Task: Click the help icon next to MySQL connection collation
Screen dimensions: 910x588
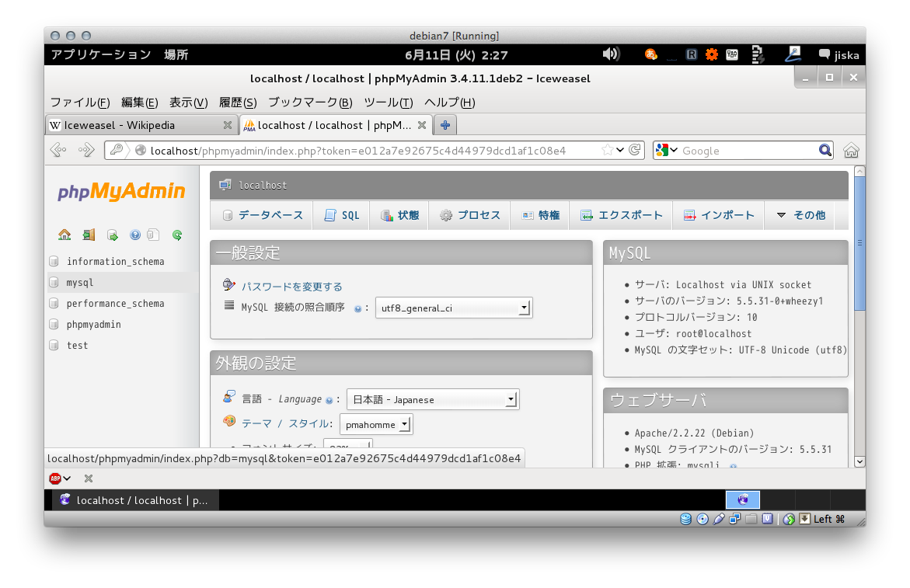Action: pos(358,308)
